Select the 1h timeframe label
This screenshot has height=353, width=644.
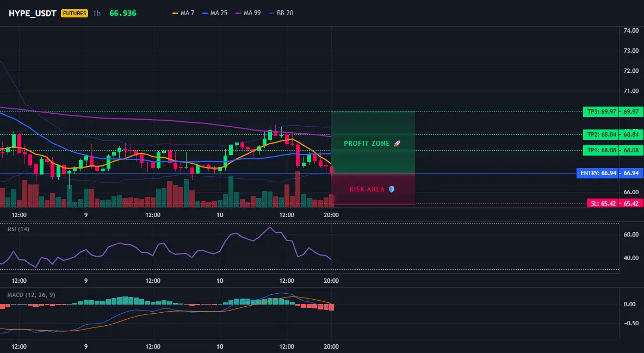coord(96,13)
